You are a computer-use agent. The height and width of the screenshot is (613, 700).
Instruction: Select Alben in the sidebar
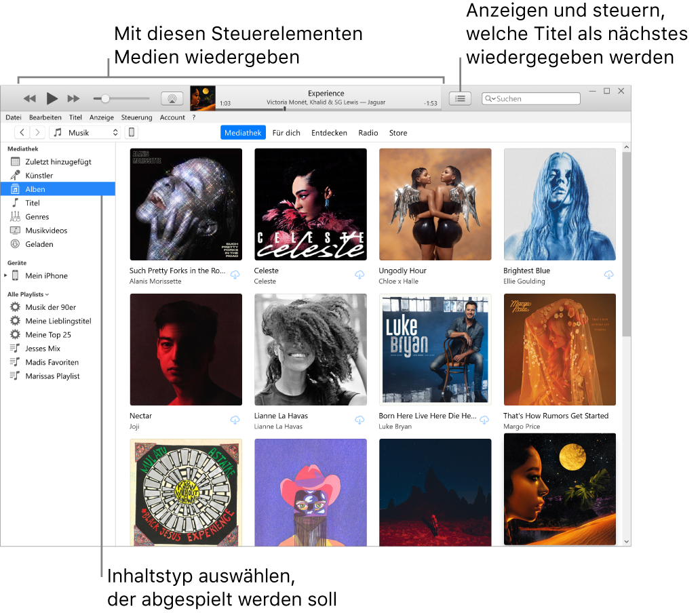coord(58,189)
